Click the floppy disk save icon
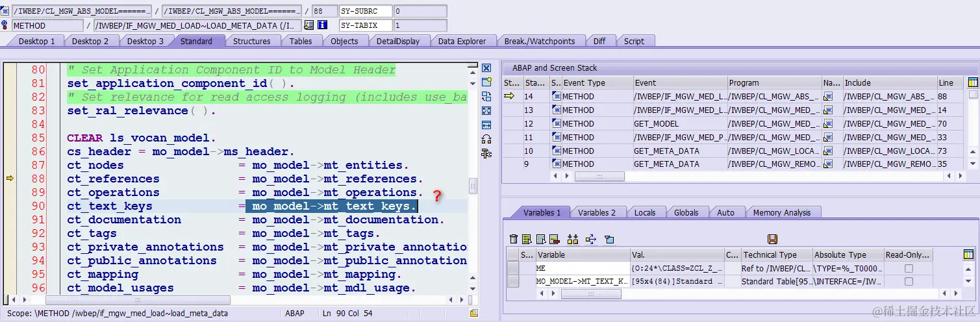The image size is (980, 322). click(773, 240)
